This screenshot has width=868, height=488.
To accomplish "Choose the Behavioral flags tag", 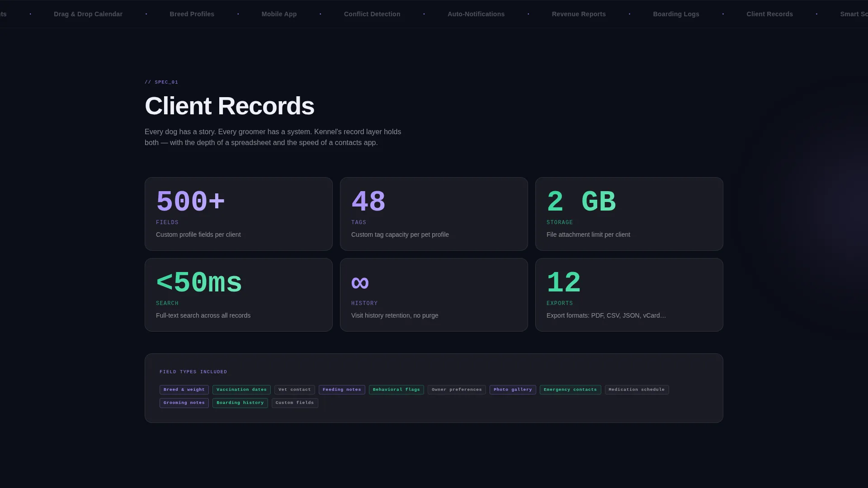I will coord(396,389).
